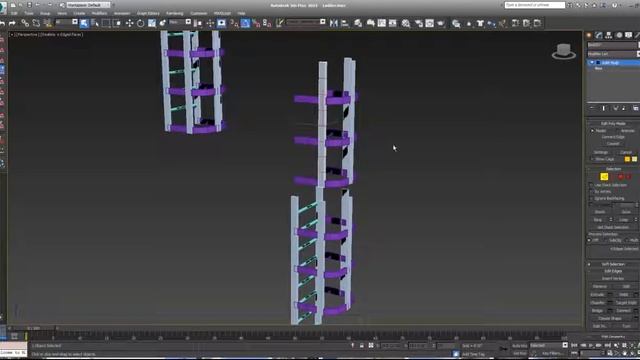Open the Modifiers menu
This screenshot has width=640, height=360.
click(x=99, y=13)
